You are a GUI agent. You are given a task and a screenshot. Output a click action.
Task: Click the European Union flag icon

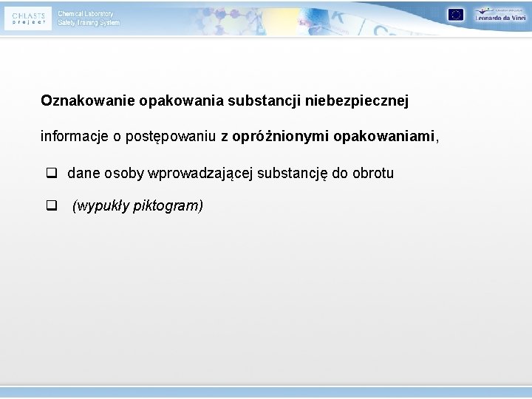[x=455, y=15]
